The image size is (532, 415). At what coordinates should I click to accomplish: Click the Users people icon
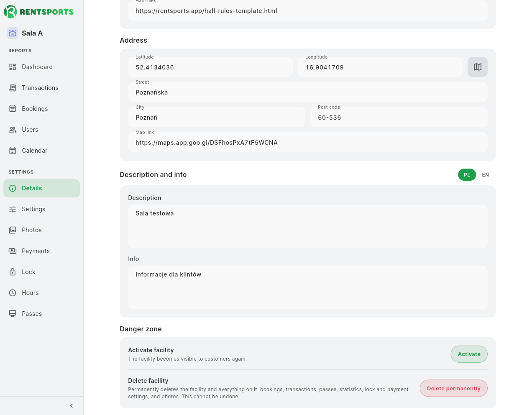point(13,130)
